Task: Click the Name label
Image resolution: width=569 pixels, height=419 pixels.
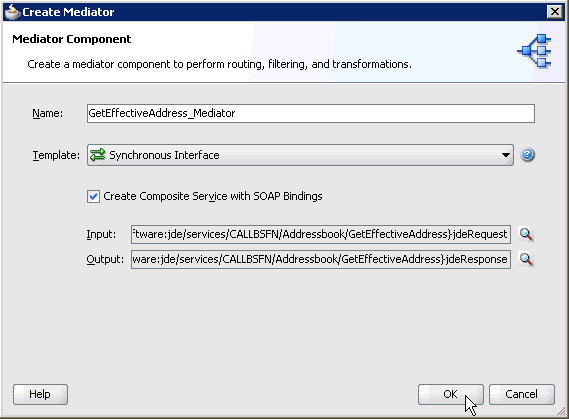Action: coord(48,114)
